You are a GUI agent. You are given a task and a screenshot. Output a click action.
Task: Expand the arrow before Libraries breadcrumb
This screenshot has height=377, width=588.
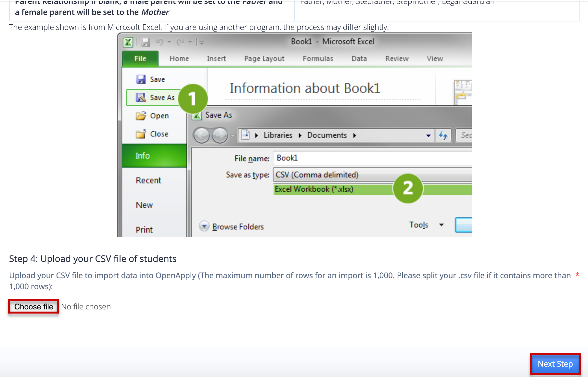click(257, 136)
